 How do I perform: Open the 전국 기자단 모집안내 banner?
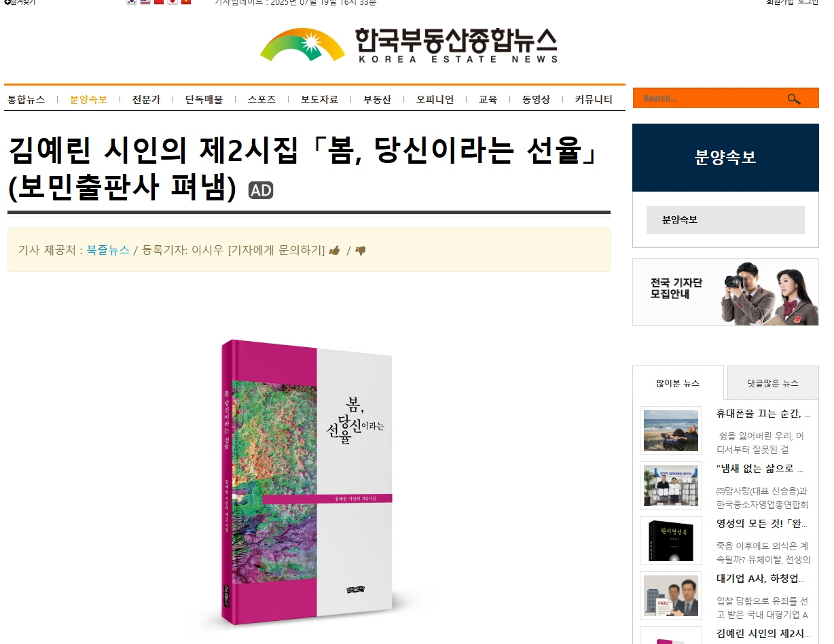[x=725, y=292]
